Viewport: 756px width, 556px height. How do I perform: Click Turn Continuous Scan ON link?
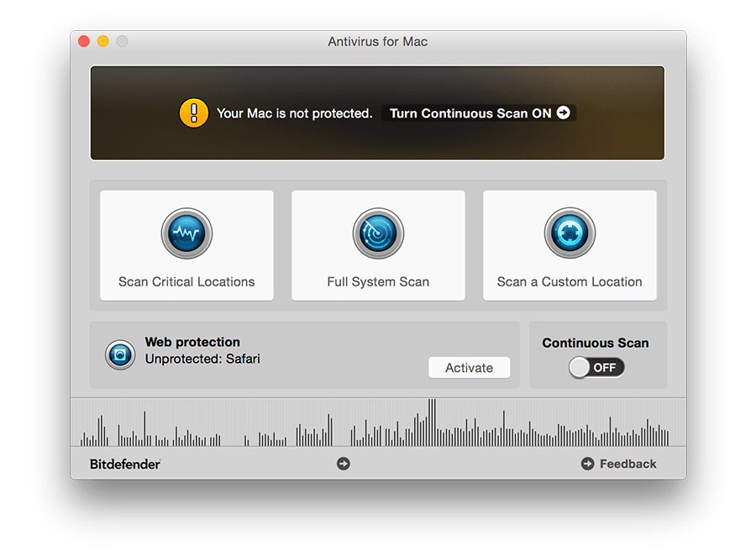pos(479,113)
